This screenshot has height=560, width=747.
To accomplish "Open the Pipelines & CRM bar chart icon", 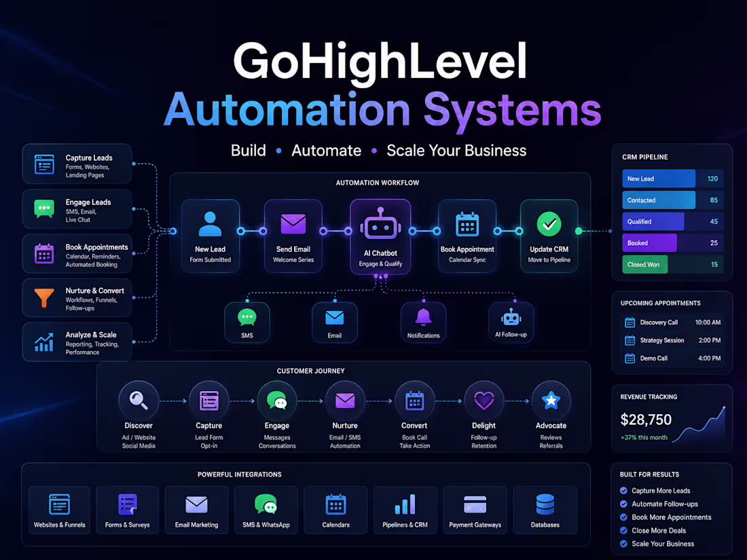I will click(x=405, y=504).
